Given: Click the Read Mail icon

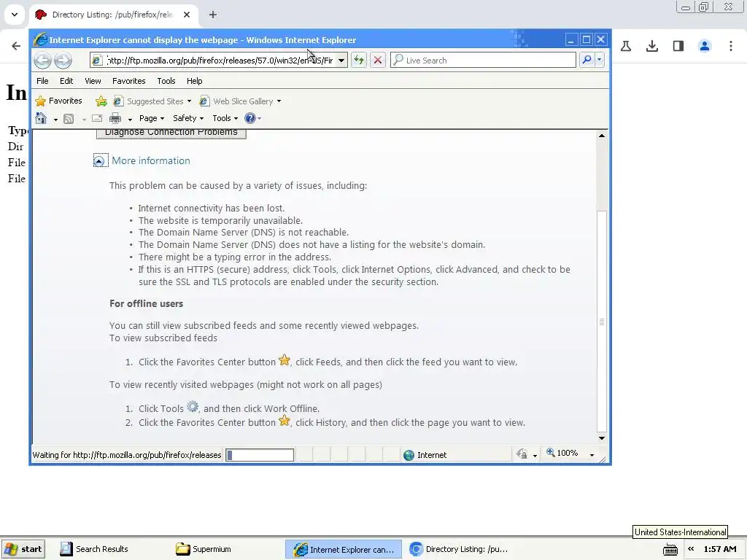Looking at the screenshot, I should [97, 118].
